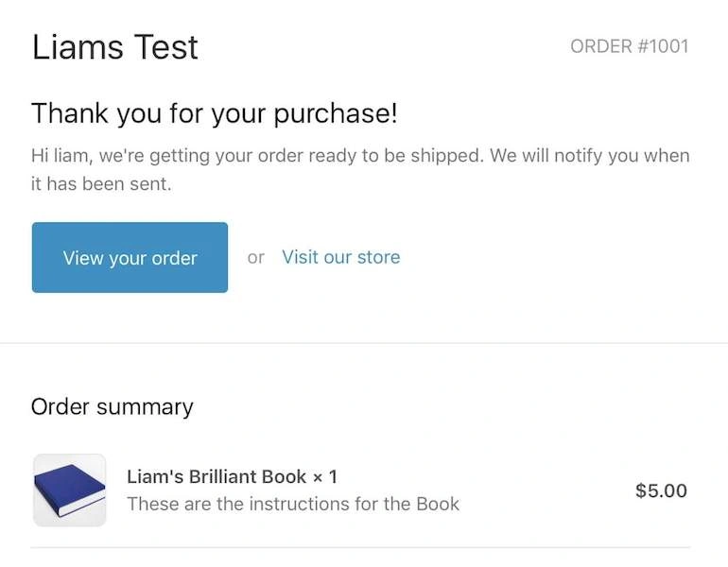Click the ORDER #1001 label

[629, 45]
